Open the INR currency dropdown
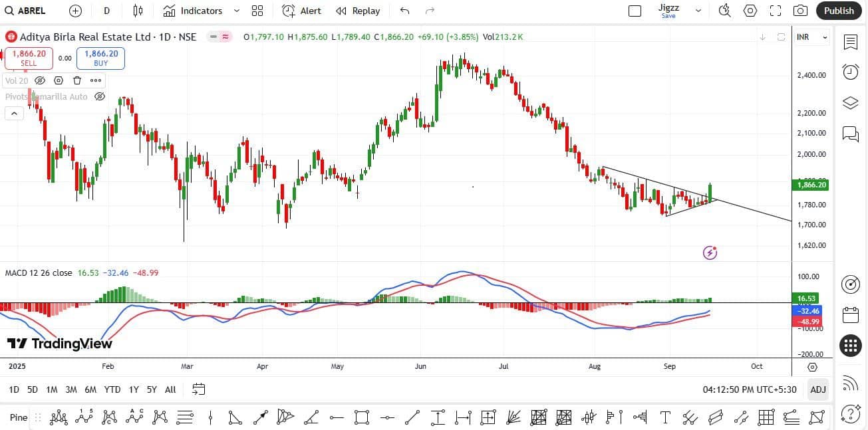868x430 pixels. (x=811, y=37)
